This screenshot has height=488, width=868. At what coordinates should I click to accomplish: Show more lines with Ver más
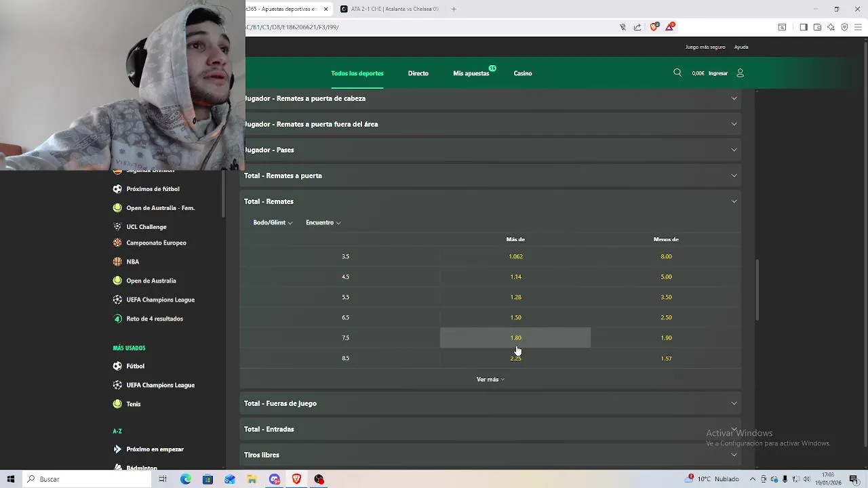[x=490, y=380]
